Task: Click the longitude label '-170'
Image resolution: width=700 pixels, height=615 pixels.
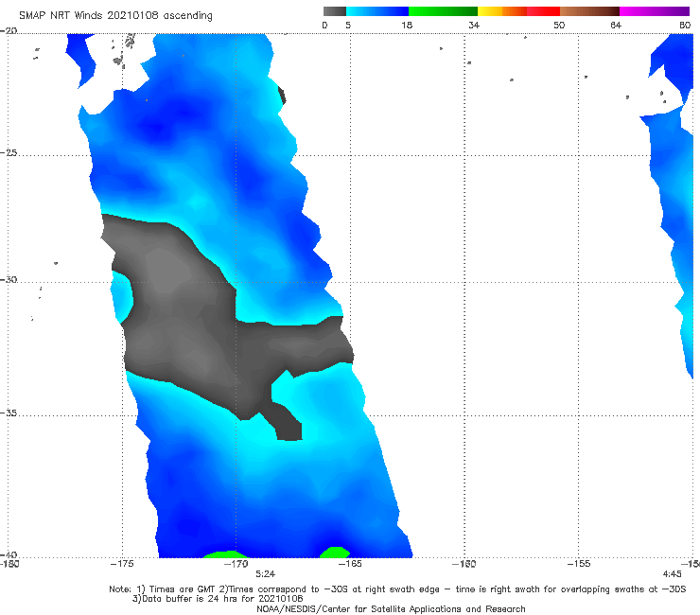Action: point(236,564)
